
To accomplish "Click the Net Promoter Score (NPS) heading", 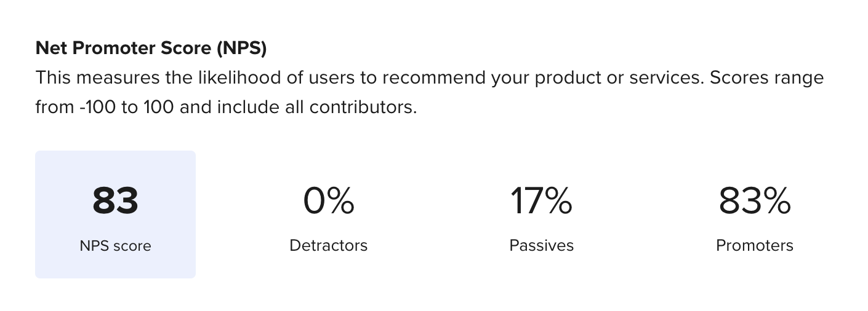I will click(151, 49).
